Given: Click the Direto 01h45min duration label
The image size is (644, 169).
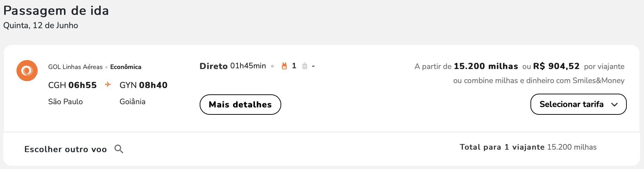Looking at the screenshot, I should (x=233, y=66).
